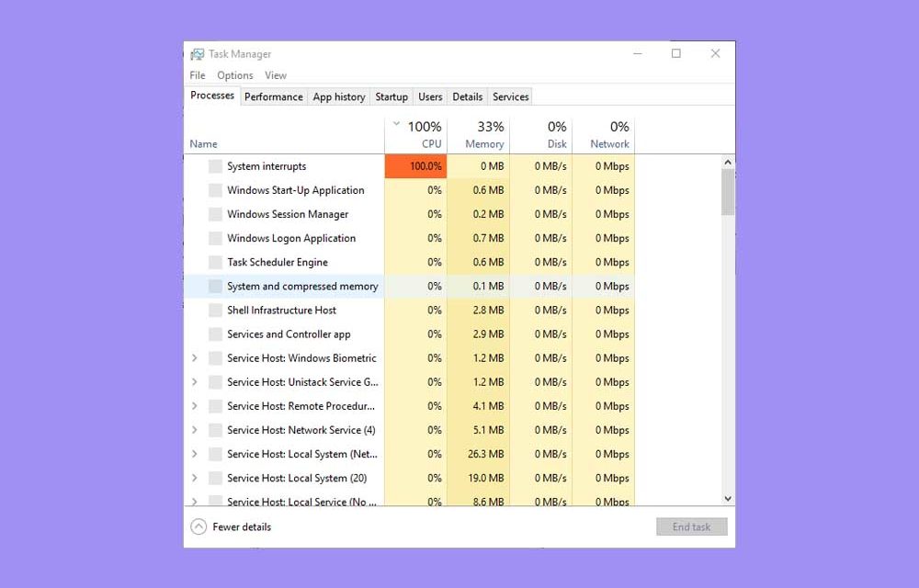Click the circular arrow beside Fewer details
919x588 pixels.
(198, 526)
